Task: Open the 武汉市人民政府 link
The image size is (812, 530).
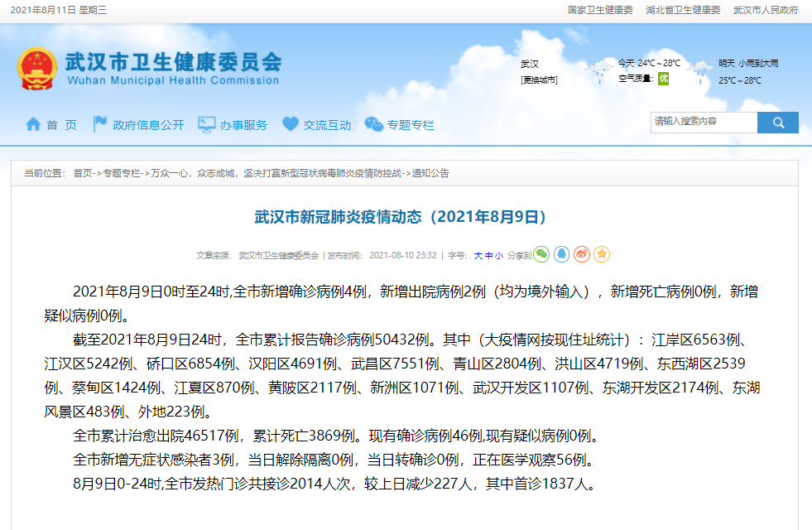Action: pyautogui.click(x=766, y=10)
